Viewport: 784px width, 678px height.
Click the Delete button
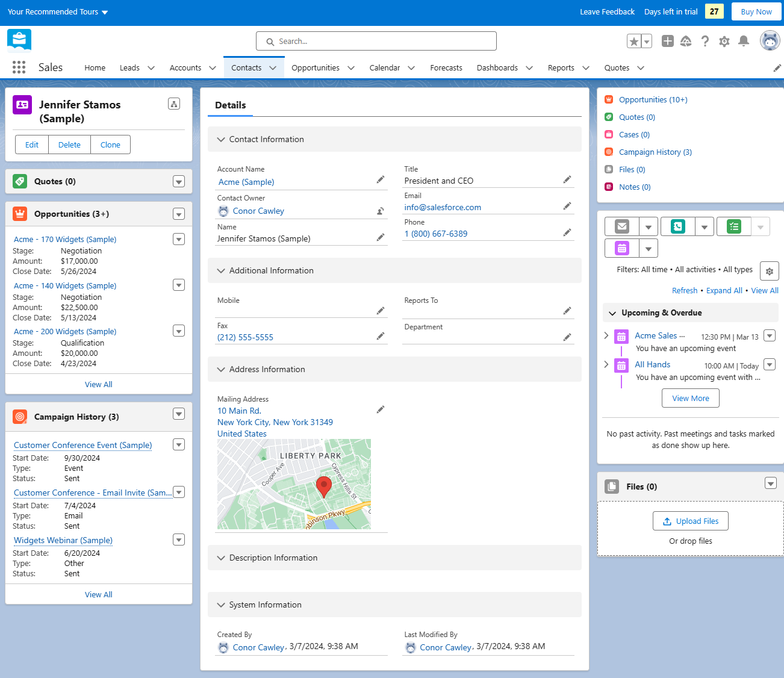coord(69,145)
